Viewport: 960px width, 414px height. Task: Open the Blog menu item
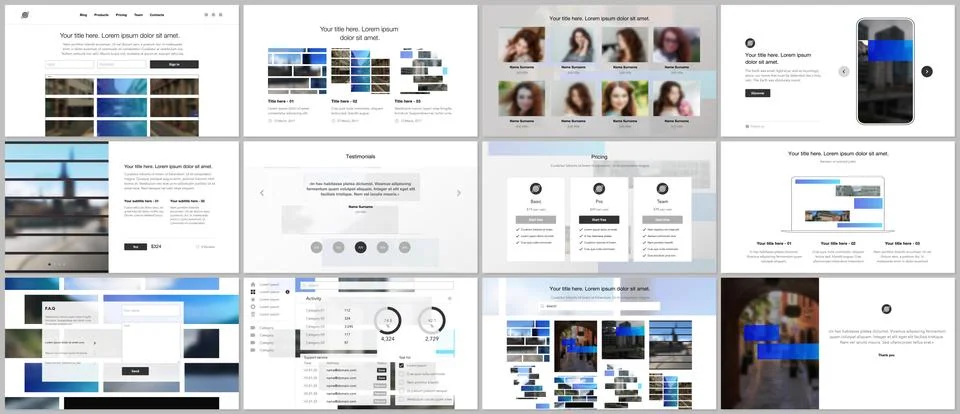(83, 15)
